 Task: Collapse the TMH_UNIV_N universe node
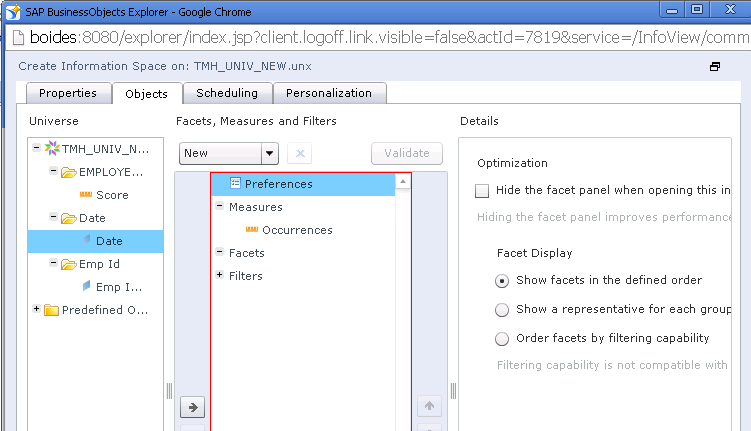click(x=36, y=147)
